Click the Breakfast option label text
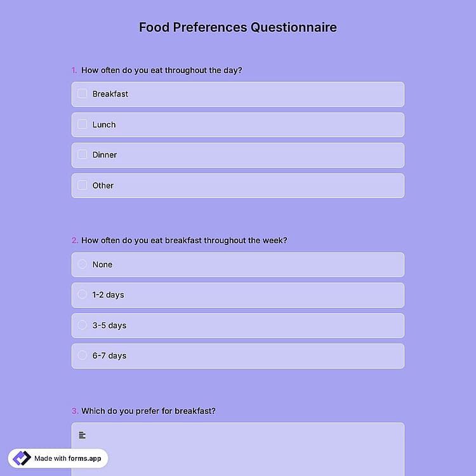 [x=110, y=94]
